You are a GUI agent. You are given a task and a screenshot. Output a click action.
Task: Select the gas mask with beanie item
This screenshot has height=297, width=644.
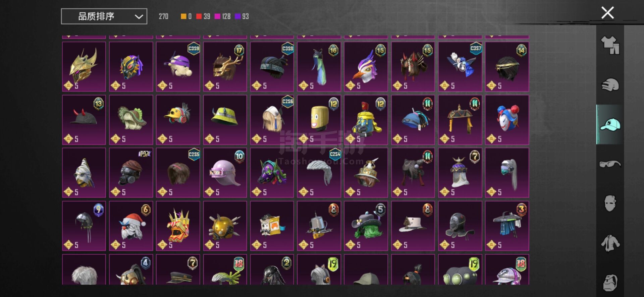point(131,173)
